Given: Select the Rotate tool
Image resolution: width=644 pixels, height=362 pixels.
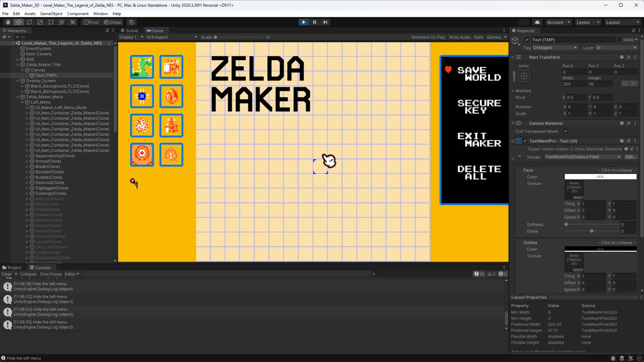Looking at the screenshot, I should [x=30, y=22].
